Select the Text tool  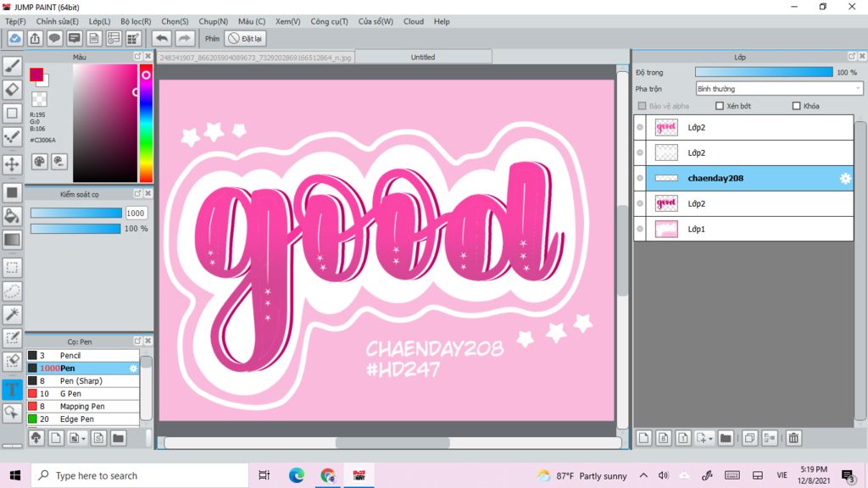(12, 389)
